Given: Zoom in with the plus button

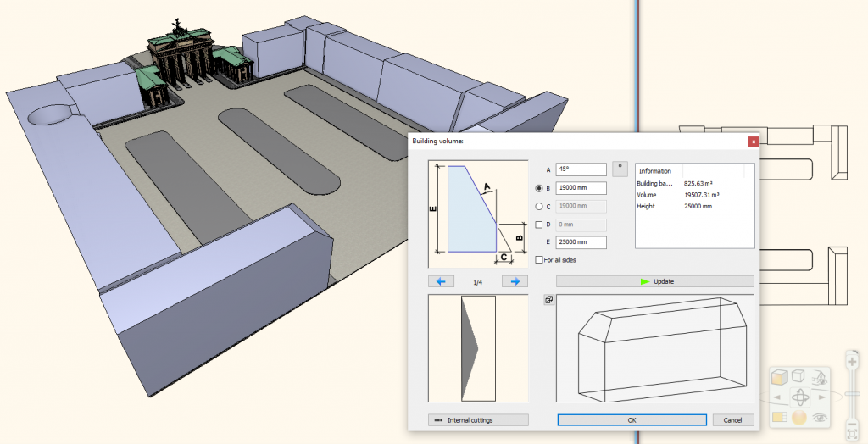Looking at the screenshot, I should [852, 361].
